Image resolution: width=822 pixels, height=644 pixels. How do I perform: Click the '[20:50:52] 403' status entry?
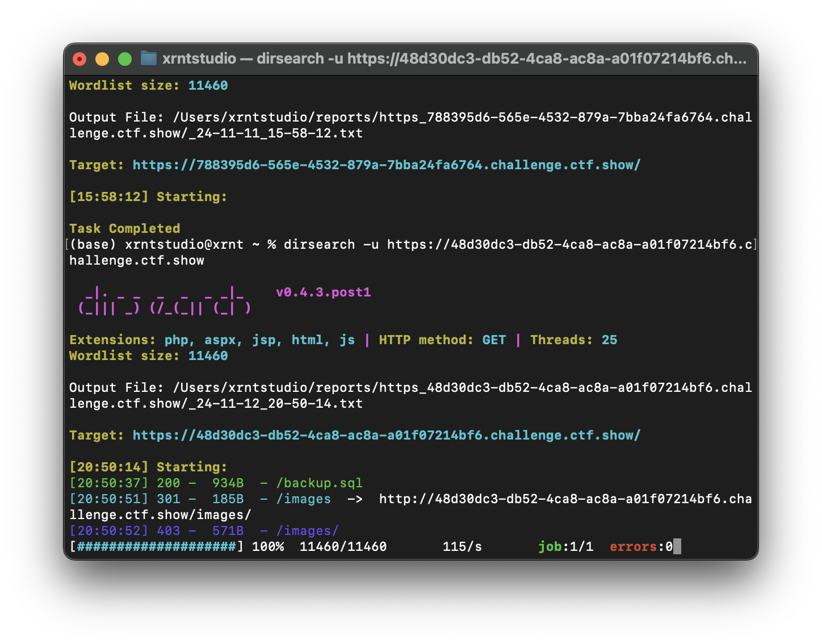pyautogui.click(x=125, y=531)
